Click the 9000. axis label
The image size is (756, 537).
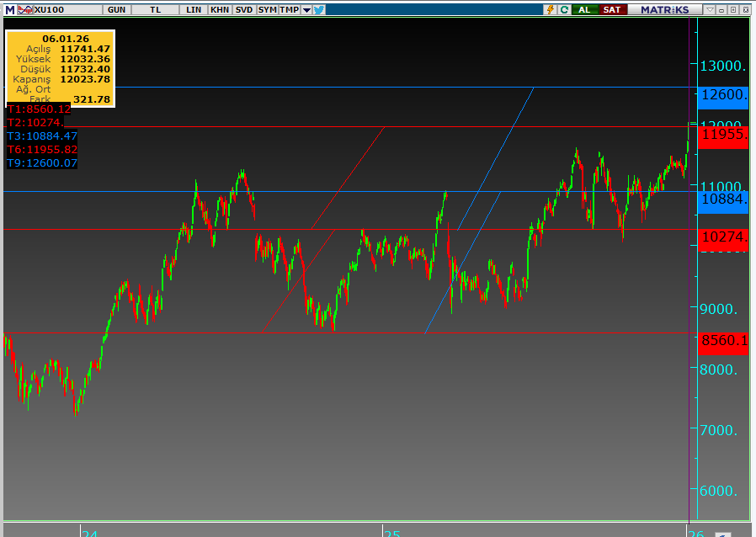(x=719, y=309)
